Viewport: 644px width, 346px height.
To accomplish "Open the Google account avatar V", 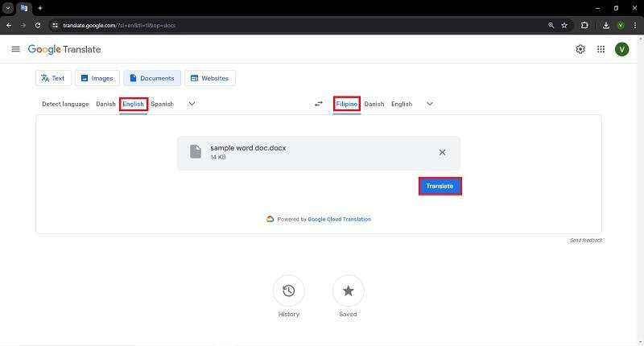I will [621, 49].
